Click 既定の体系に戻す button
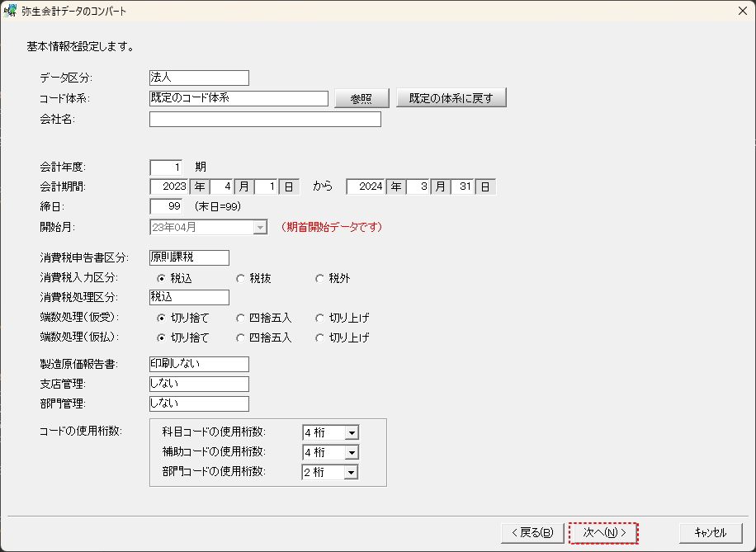This screenshot has width=756, height=552. click(x=451, y=98)
